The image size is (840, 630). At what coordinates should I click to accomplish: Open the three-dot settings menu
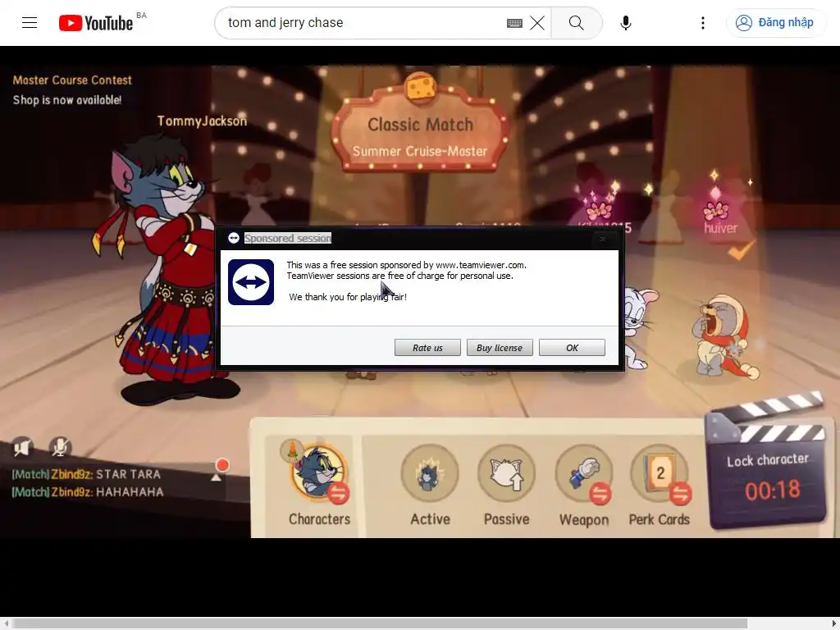click(x=703, y=23)
